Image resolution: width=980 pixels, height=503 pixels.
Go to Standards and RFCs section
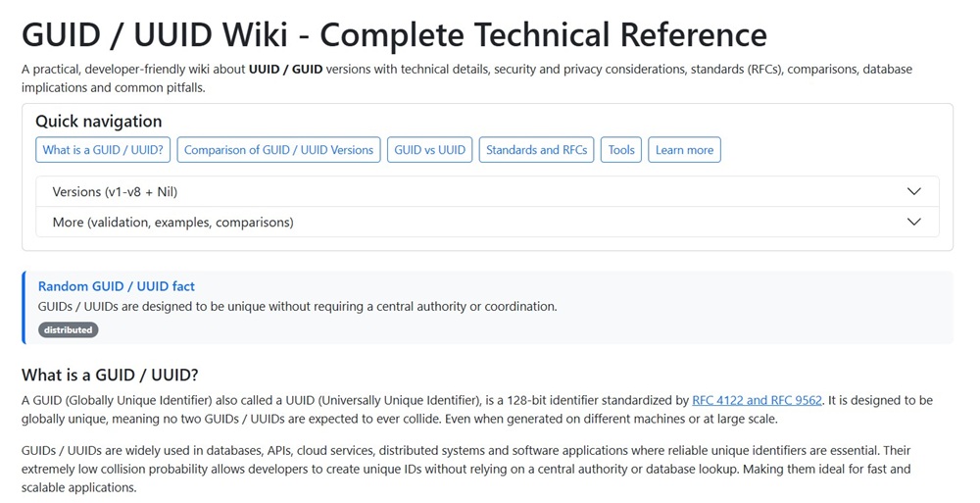point(536,150)
